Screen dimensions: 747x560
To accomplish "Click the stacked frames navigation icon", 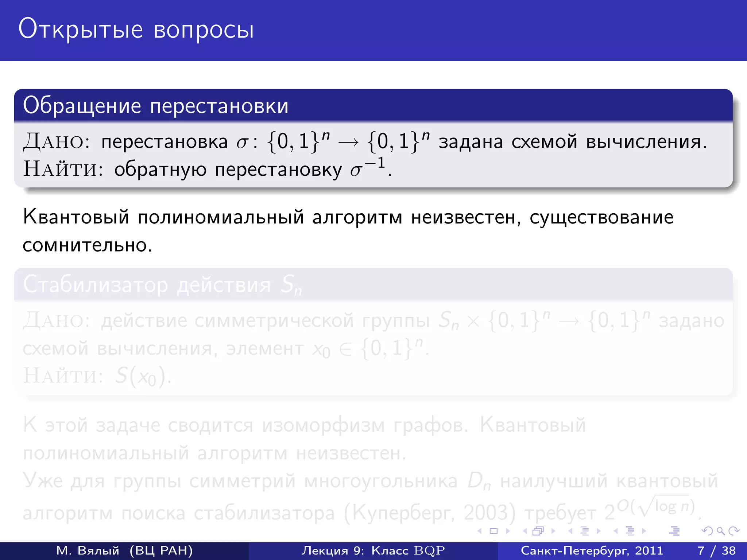I will pos(538,531).
